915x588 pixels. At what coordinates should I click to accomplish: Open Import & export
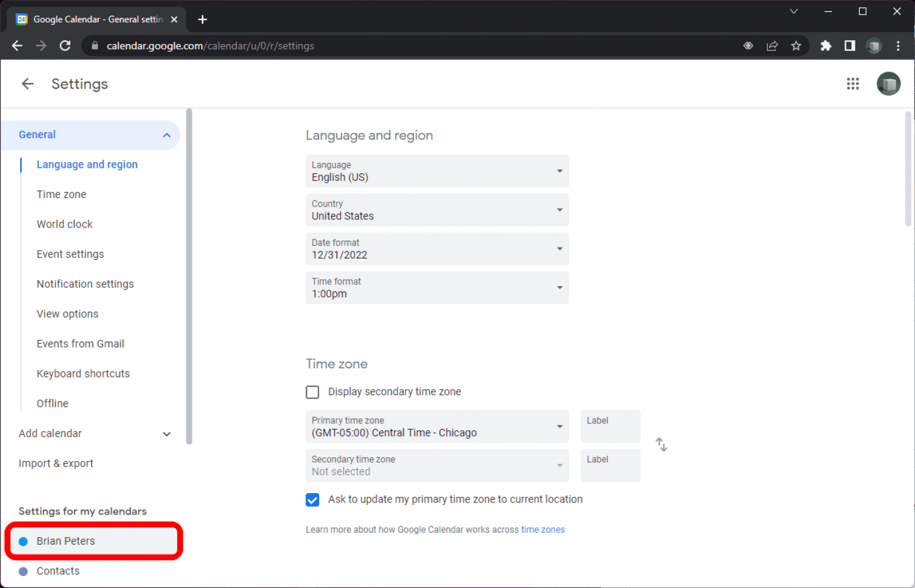tap(56, 464)
